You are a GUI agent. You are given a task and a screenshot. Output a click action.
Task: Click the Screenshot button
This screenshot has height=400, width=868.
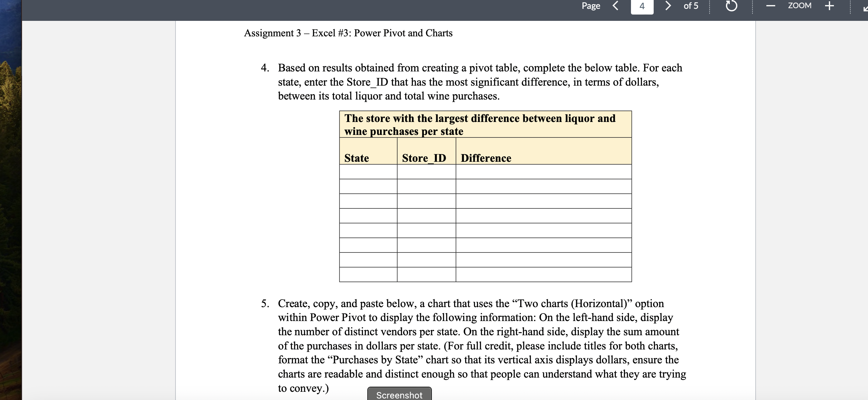click(399, 395)
